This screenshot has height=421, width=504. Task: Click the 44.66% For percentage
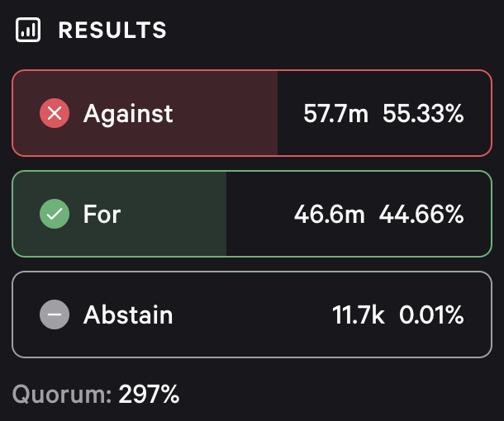[421, 215]
